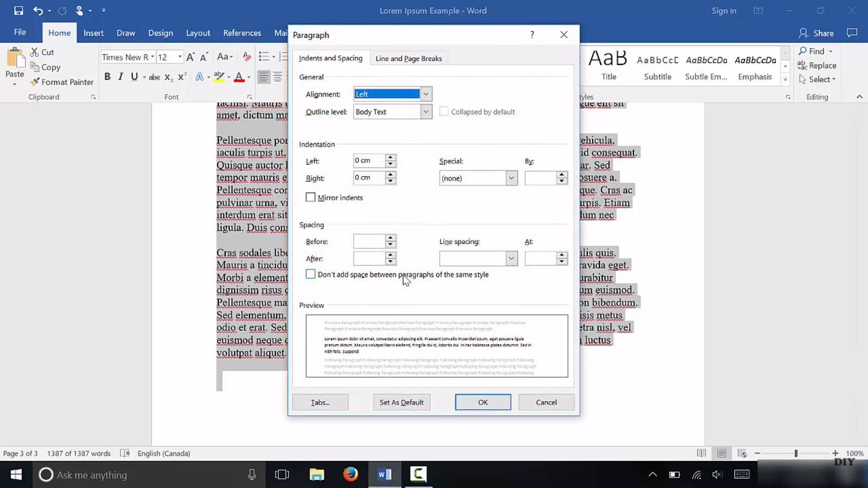Toggle the Collapsed by default checkbox

(x=444, y=112)
